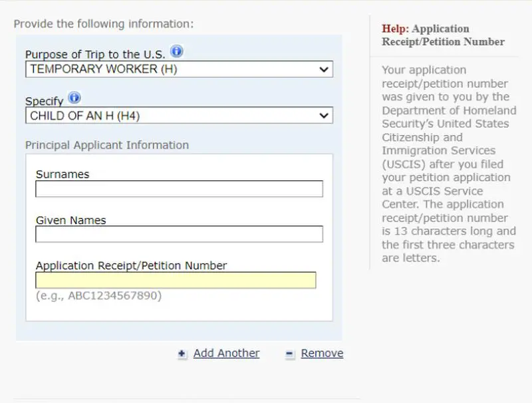
Task: Select the yellow Application Receipt/Petition Number field
Action: point(176,281)
